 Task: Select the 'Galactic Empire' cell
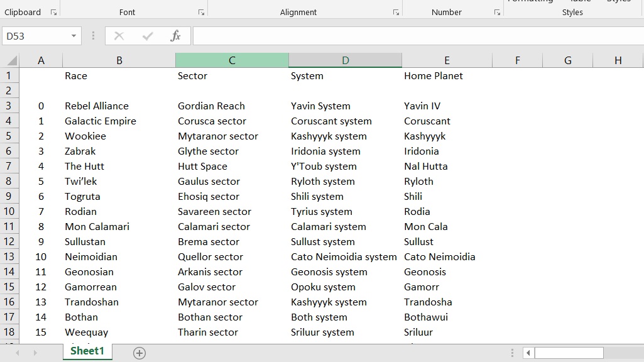119,121
